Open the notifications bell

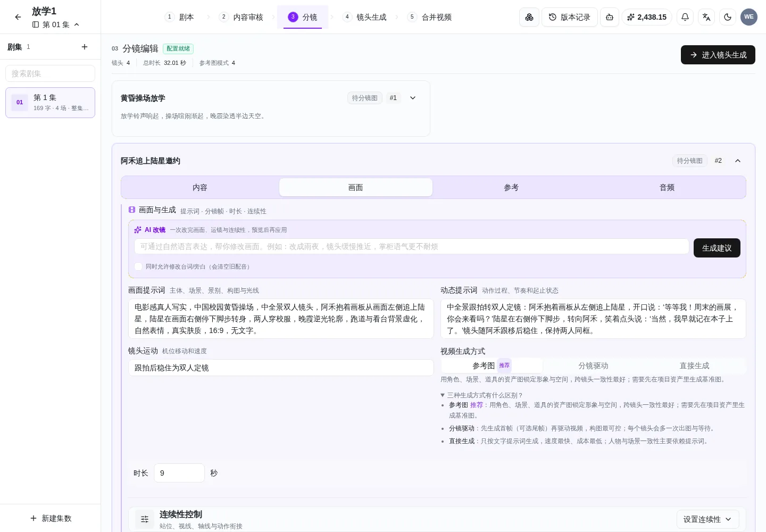tap(685, 17)
